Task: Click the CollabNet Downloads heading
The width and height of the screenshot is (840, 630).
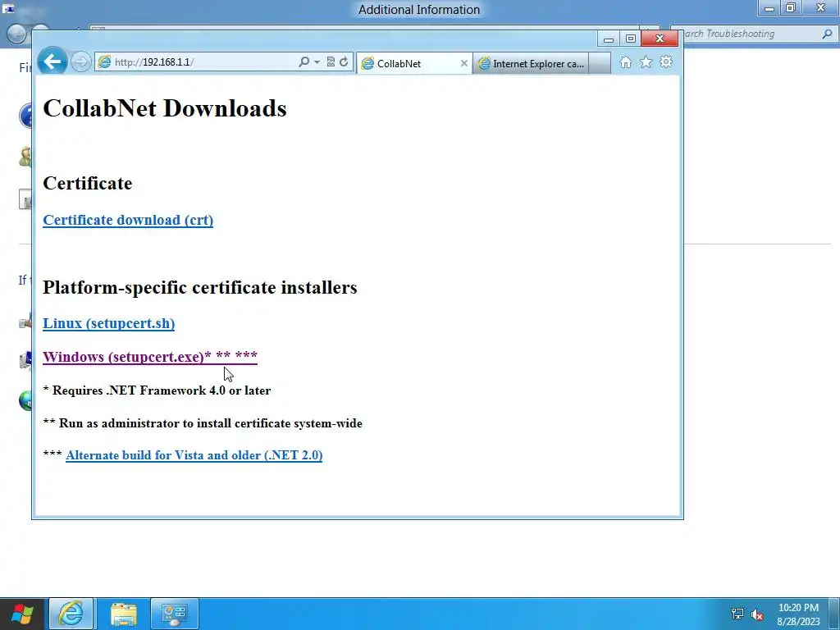Action: click(164, 108)
